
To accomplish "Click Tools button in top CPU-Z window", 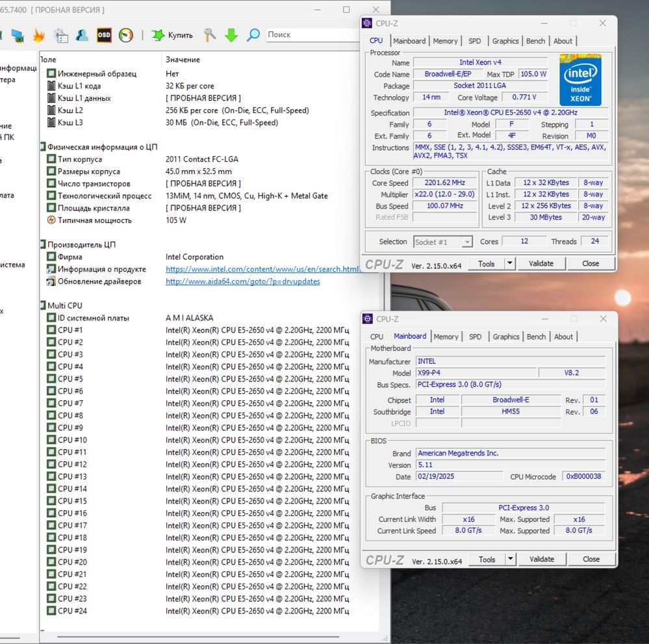I will (487, 264).
